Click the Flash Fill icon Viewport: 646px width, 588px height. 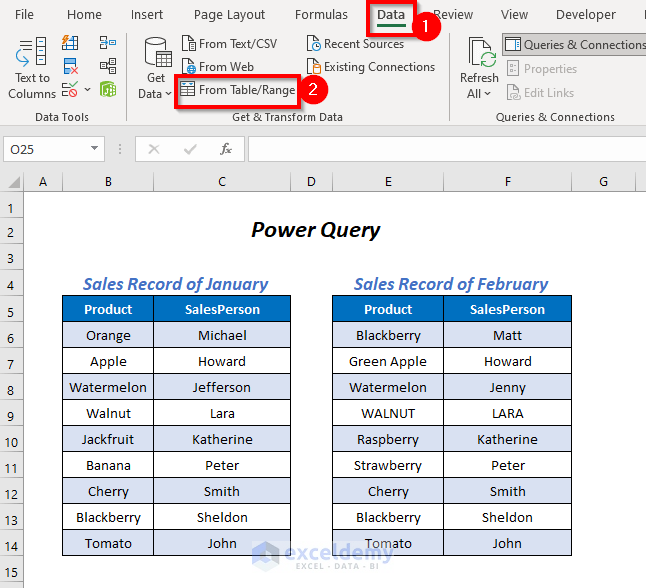(70, 44)
